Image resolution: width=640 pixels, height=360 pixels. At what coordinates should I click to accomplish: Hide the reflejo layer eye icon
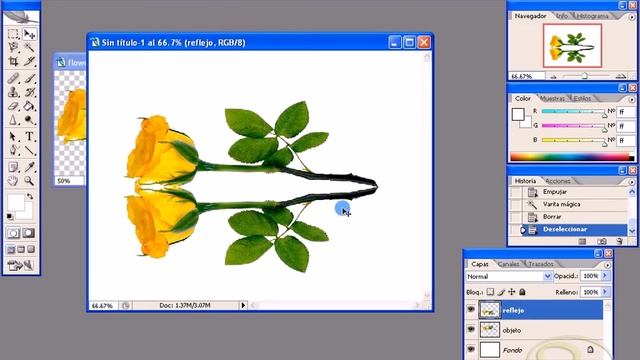471,310
